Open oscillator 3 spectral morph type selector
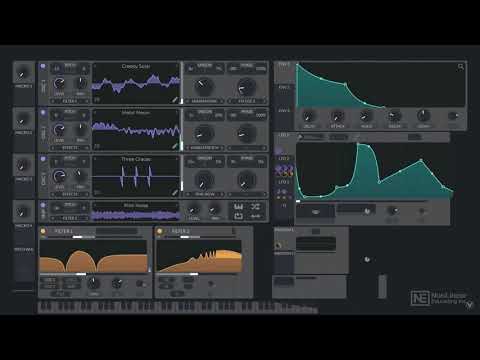Screen dimensions: 480x360 (205, 194)
